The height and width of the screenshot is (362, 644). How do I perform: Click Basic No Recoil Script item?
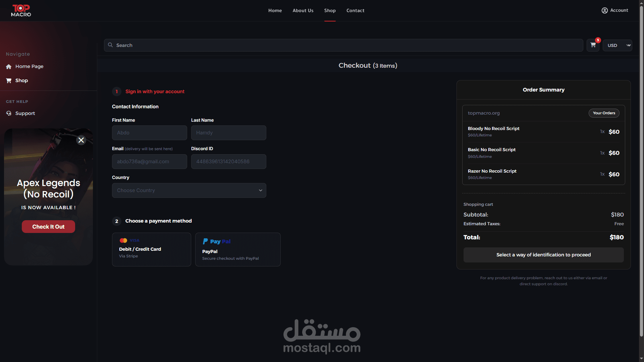[x=492, y=149]
